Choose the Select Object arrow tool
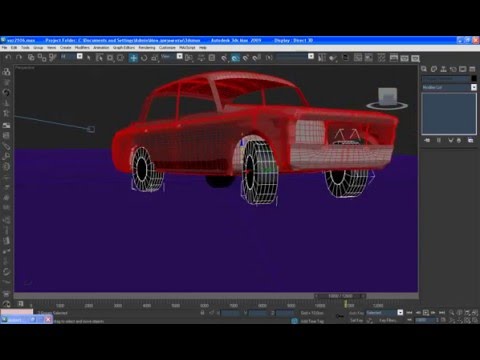The image size is (480, 360). click(89, 58)
